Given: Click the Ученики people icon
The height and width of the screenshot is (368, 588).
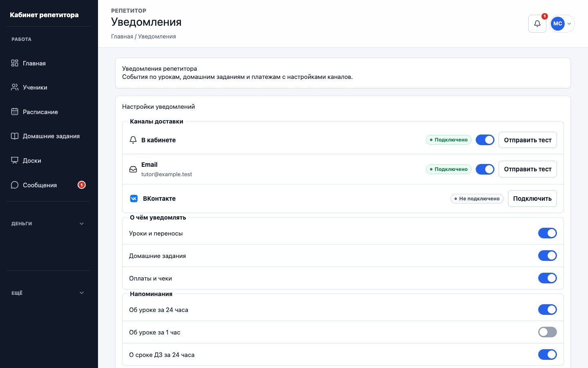Looking at the screenshot, I should (15, 88).
